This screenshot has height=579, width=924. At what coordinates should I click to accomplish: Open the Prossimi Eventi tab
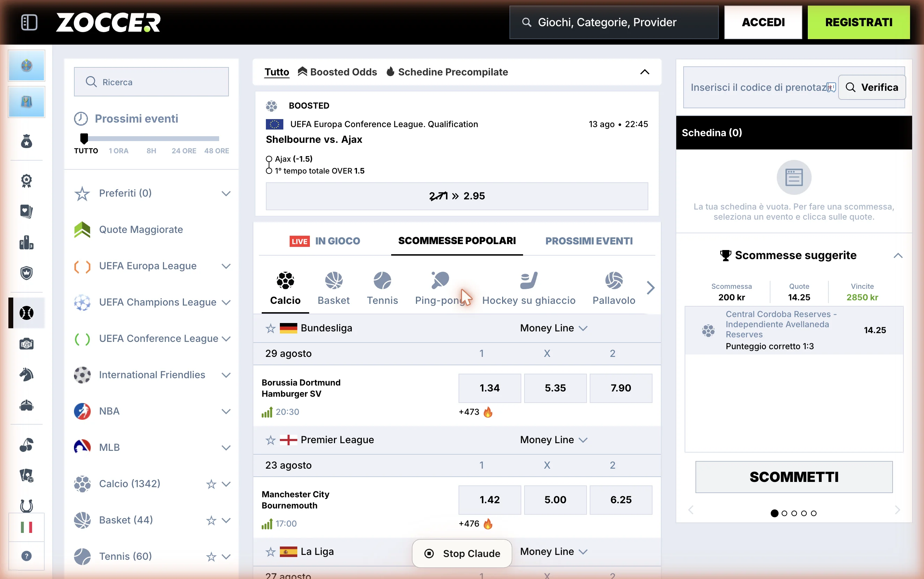589,241
